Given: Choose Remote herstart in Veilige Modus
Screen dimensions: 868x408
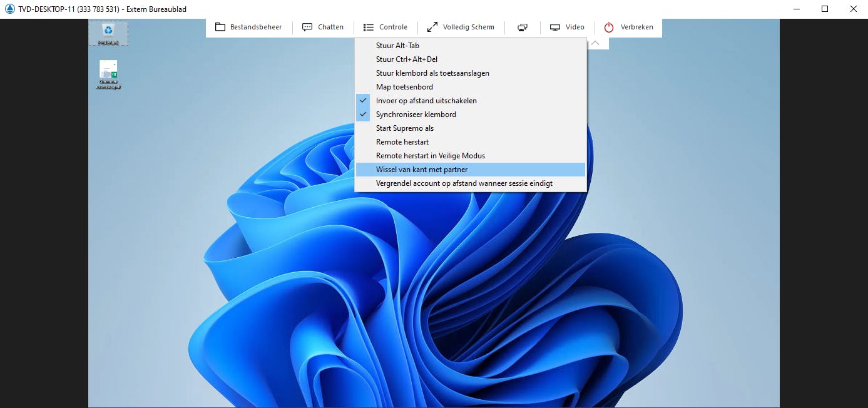Looking at the screenshot, I should (x=471, y=156).
